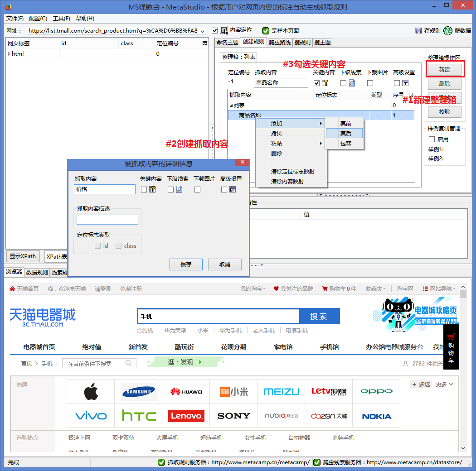Screen dimensions: 476x471
Task: Open 网站导航 dropdown in Tmall header
Action: (440, 289)
